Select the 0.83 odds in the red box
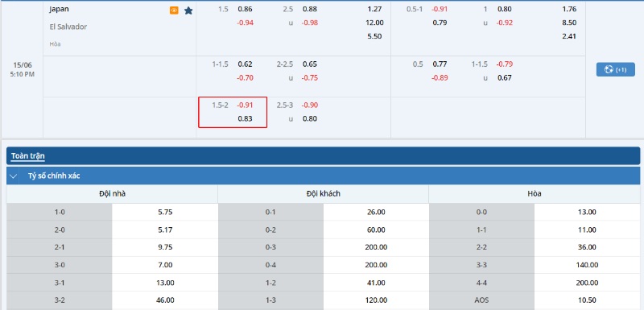The image size is (644, 310). [246, 119]
